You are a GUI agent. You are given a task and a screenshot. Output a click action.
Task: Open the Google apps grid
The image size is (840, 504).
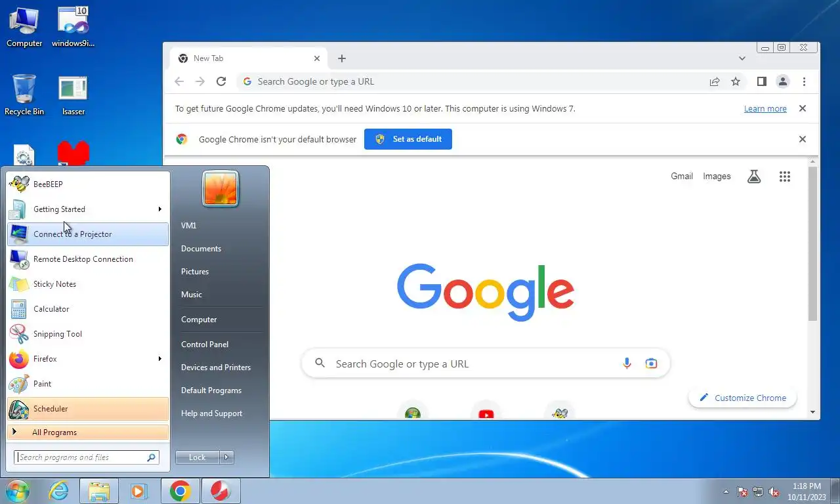pyautogui.click(x=784, y=177)
